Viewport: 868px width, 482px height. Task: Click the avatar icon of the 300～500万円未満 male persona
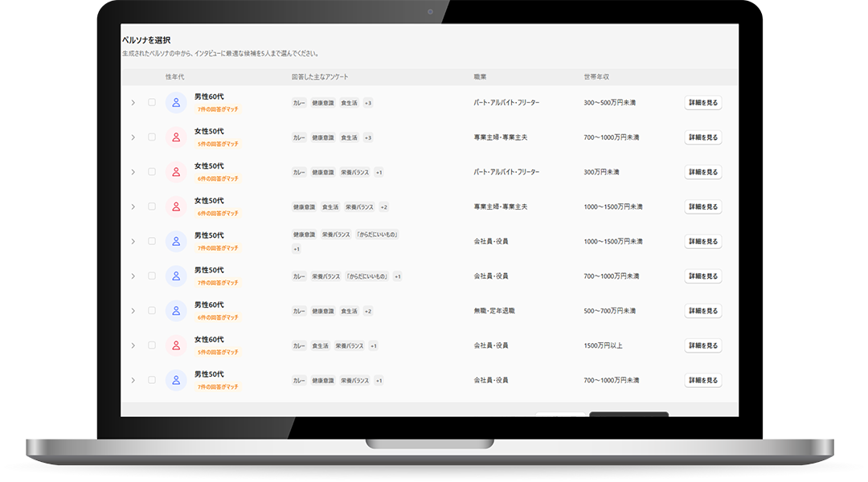point(176,103)
